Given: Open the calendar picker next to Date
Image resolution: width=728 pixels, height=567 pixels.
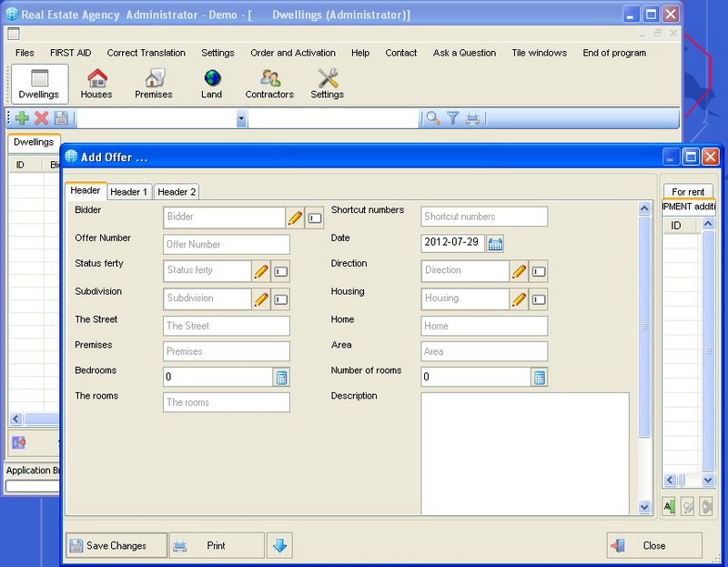Looking at the screenshot, I should click(x=495, y=244).
